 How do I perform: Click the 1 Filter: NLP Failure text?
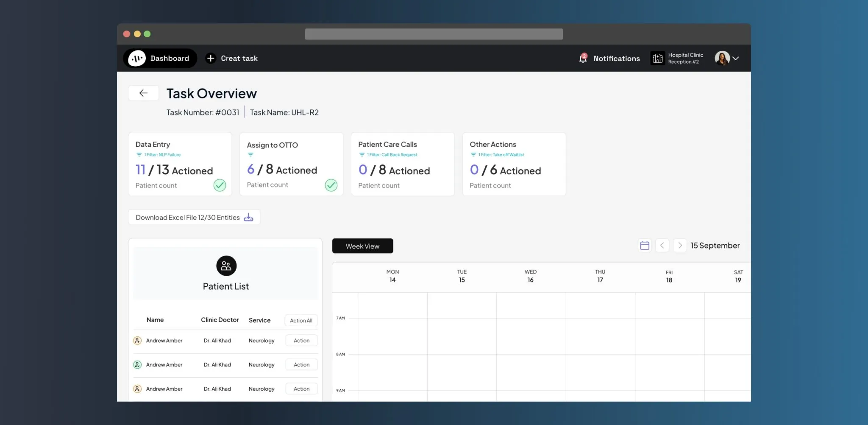coord(162,155)
